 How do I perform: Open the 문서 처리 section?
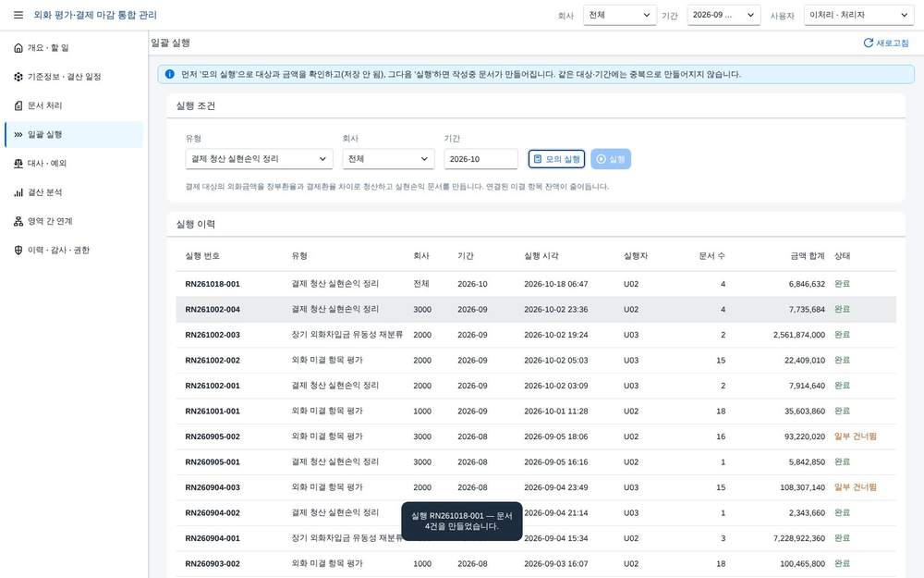click(x=74, y=105)
